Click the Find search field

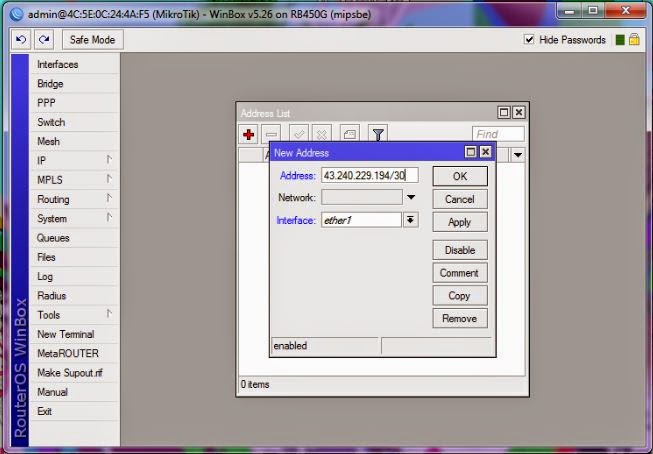(498, 134)
